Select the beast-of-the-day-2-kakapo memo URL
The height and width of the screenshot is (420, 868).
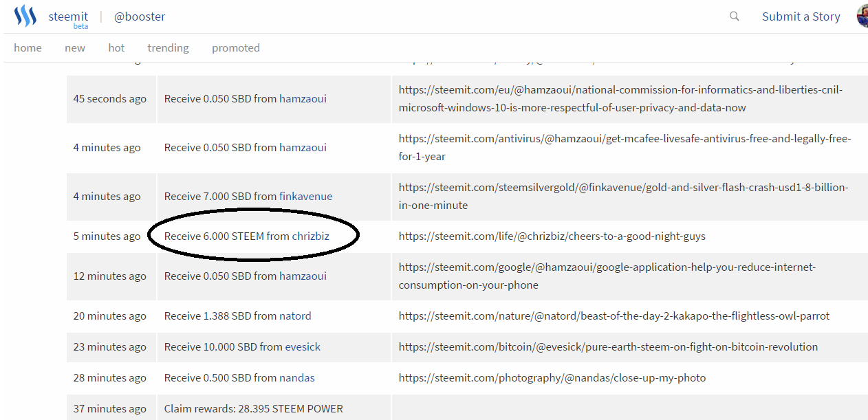pos(614,316)
